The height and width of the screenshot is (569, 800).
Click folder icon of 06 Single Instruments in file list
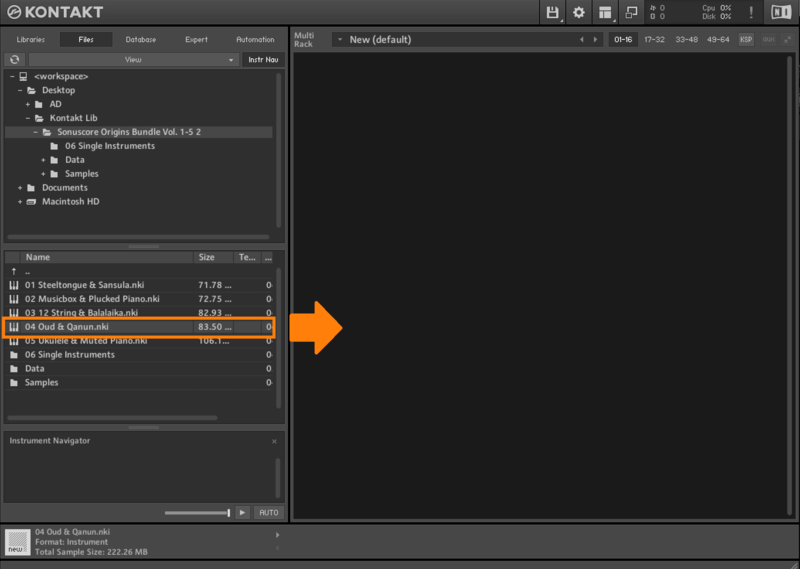14,355
